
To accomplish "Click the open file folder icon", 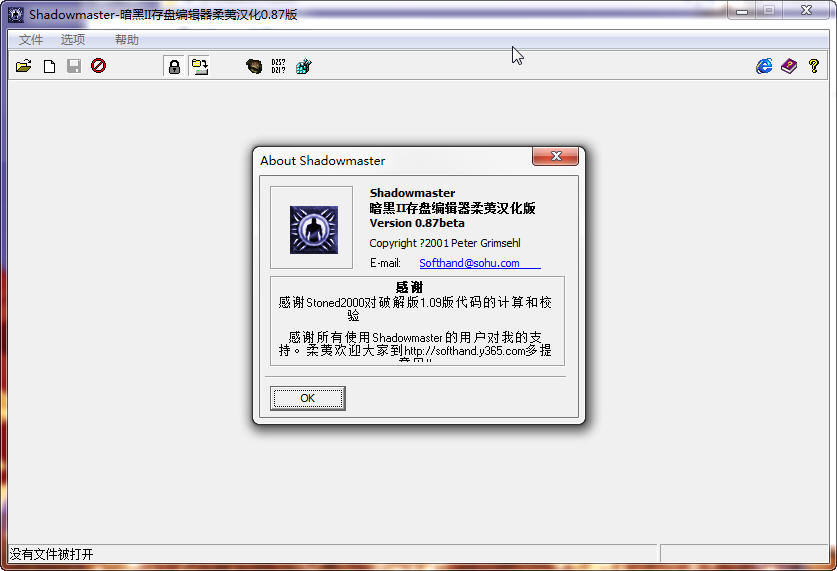I will (23, 66).
